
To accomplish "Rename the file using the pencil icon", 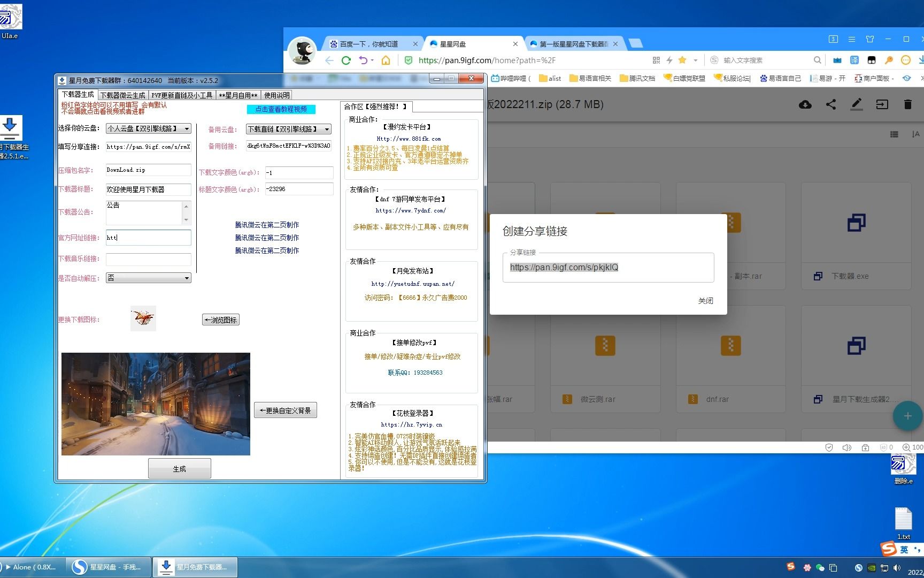I will tap(857, 104).
